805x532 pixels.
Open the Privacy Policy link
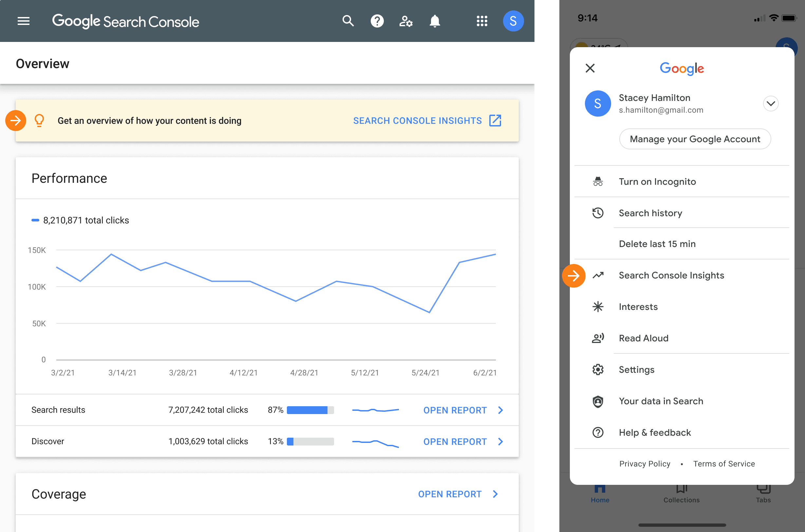pyautogui.click(x=644, y=464)
